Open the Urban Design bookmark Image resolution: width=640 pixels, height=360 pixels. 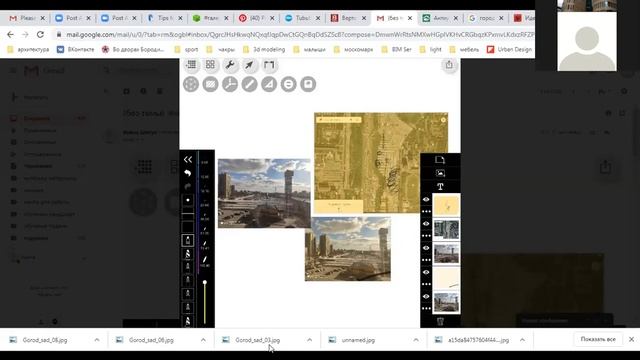click(x=509, y=49)
